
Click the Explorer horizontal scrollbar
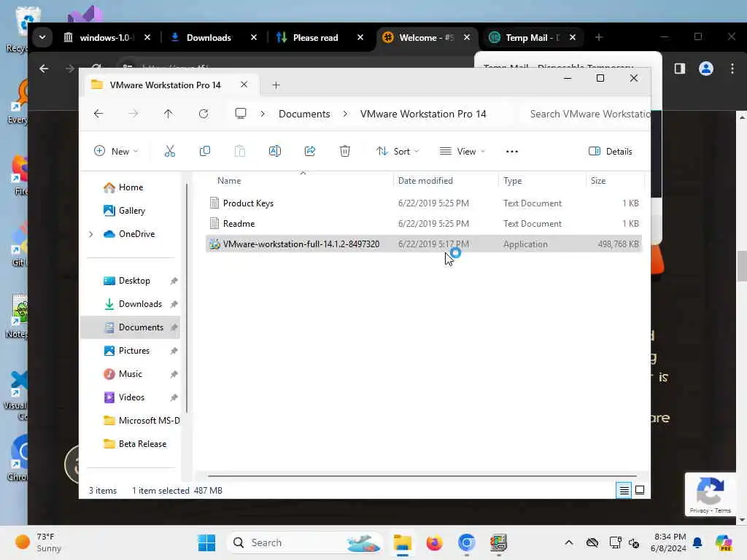(x=422, y=475)
